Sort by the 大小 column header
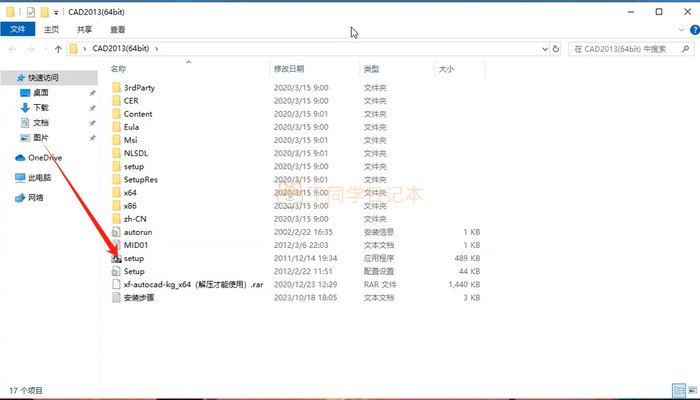The width and height of the screenshot is (700, 400). (x=446, y=69)
